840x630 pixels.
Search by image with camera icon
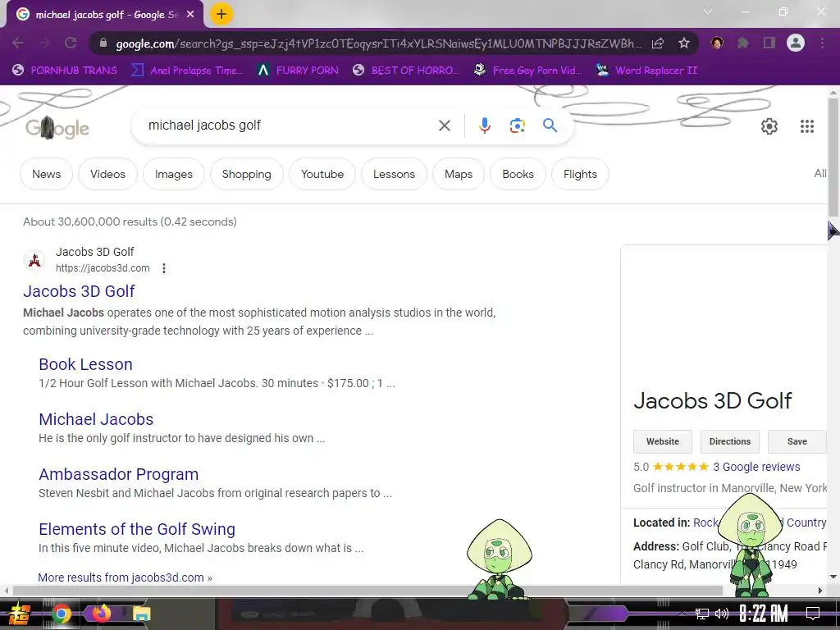click(x=517, y=126)
